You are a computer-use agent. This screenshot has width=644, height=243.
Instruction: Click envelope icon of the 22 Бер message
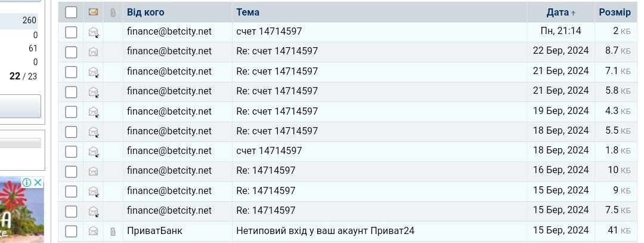[93, 52]
